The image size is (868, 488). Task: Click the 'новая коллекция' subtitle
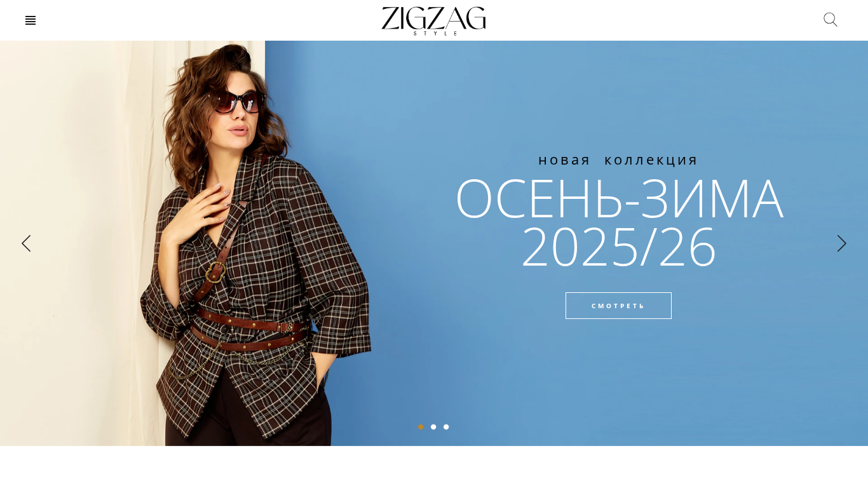click(618, 160)
